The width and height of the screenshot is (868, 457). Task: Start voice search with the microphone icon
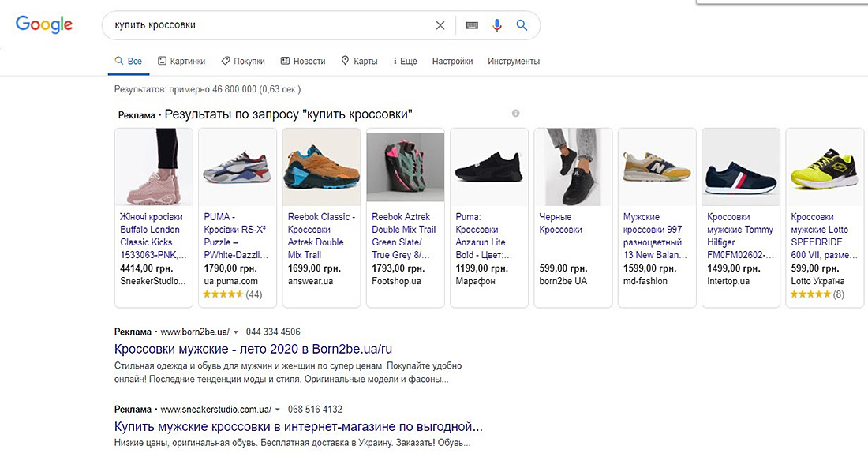(x=497, y=25)
